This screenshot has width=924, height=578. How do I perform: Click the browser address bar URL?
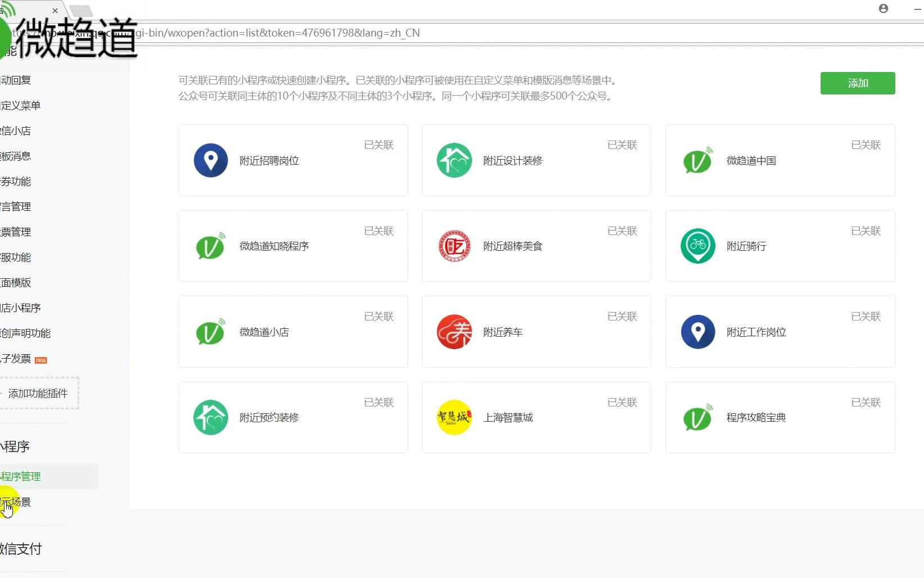coord(277,33)
